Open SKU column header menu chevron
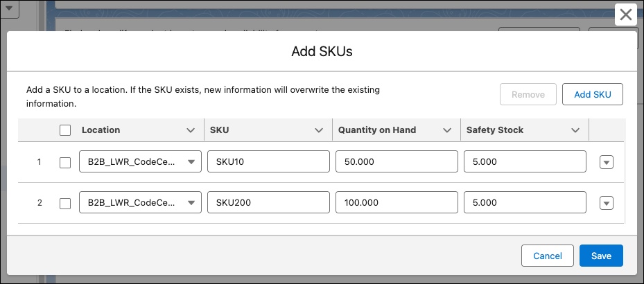 pos(319,130)
